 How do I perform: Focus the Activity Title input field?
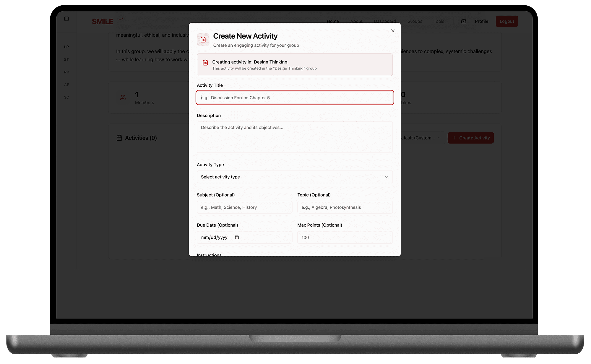[295, 98]
